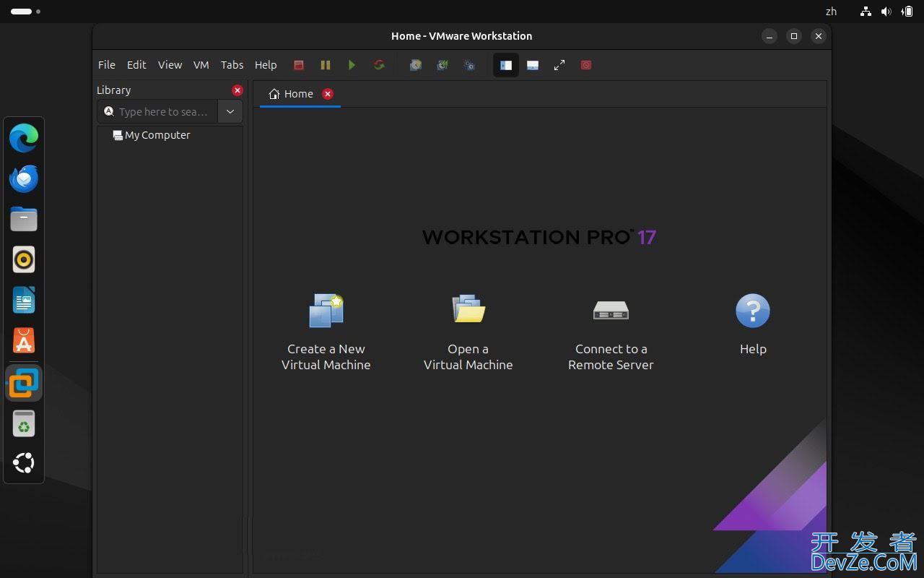Click the Create a New Virtual Machine label

point(326,357)
